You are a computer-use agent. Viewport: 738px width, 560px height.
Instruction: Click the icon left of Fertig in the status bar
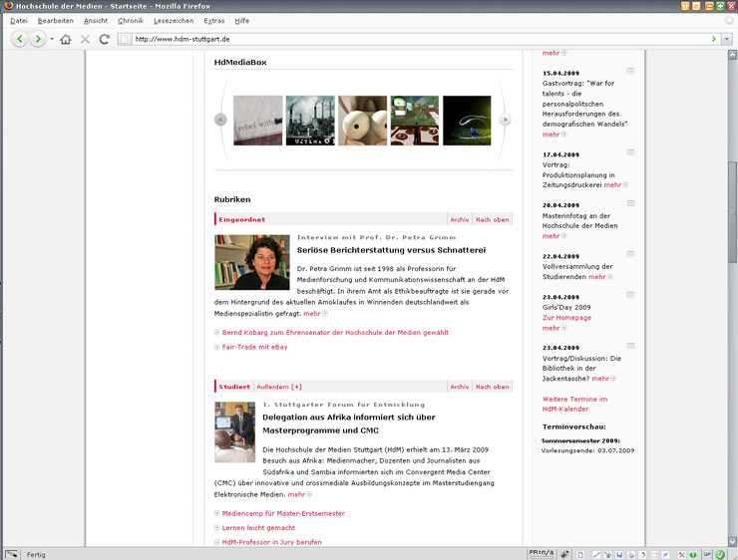tap(12, 554)
